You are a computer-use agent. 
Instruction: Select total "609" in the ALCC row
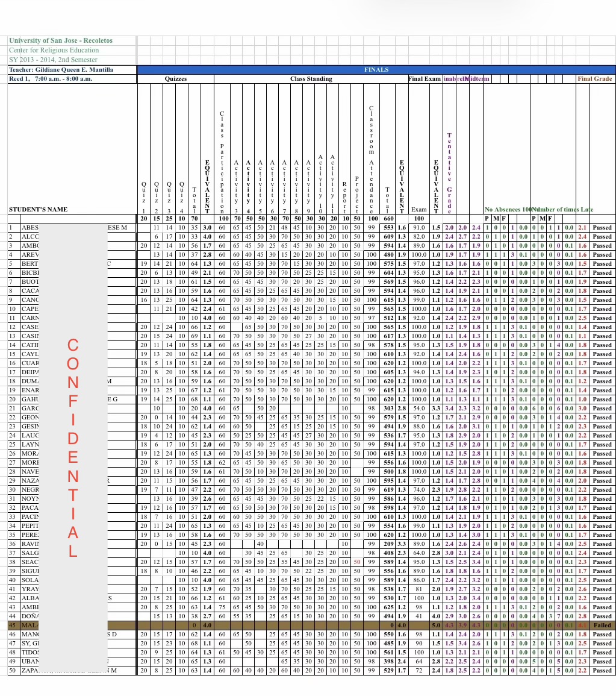coord(388,237)
